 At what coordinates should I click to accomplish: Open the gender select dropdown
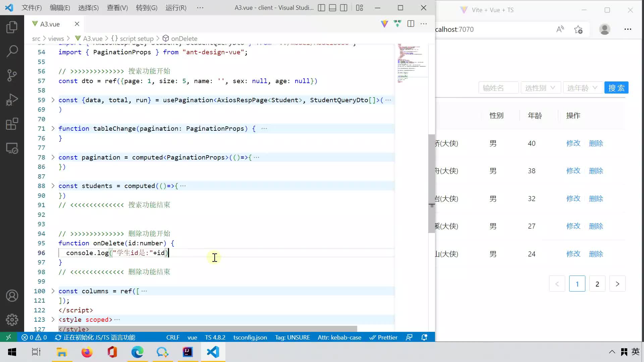540,88
